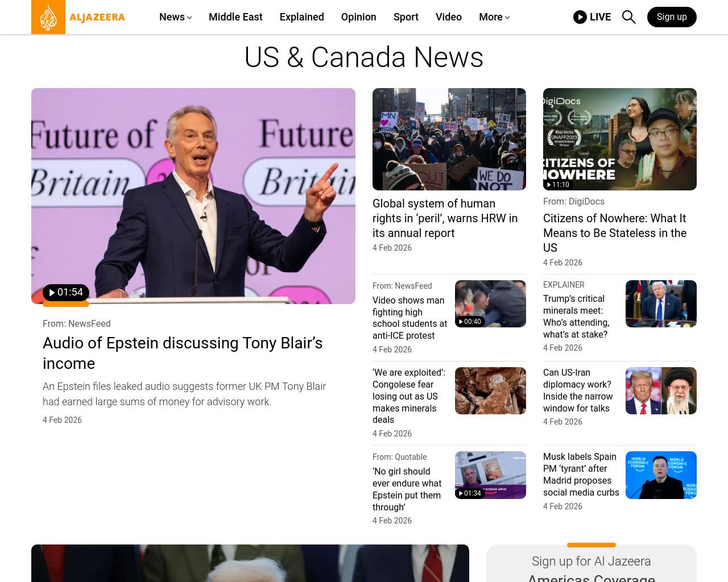Open the HRW human rights report headline
This screenshot has height=582, width=728.
tap(445, 218)
